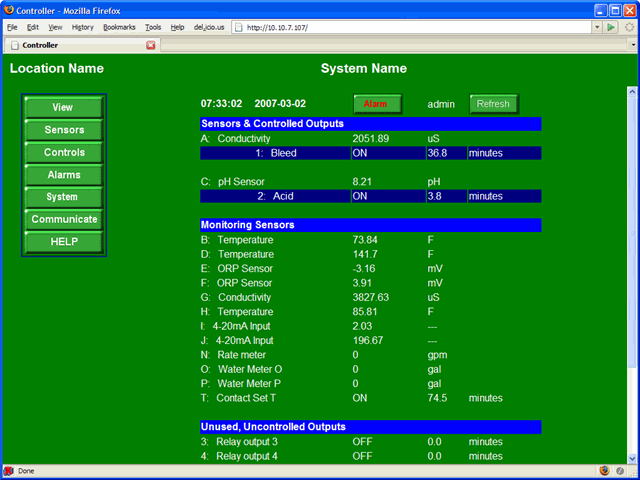640x480 pixels.
Task: Open the Sensors page from sidebar
Action: point(64,130)
